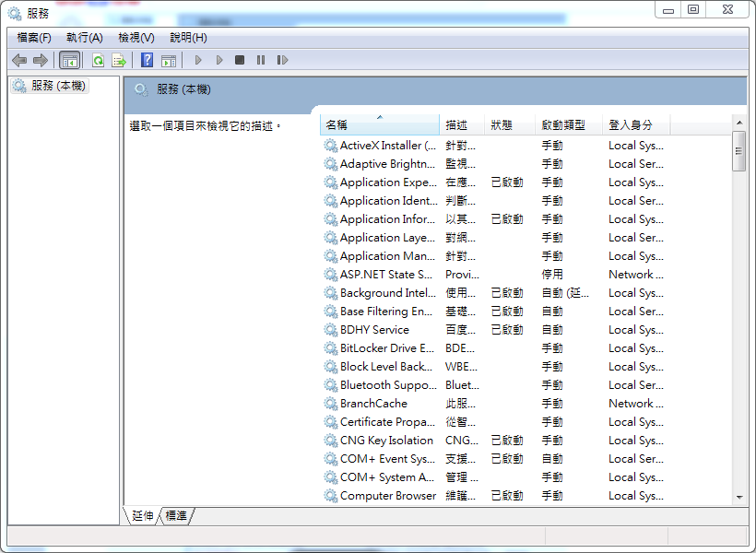Image resolution: width=756 pixels, height=553 pixels.
Task: Maximize the 服務 window
Action: tap(693, 9)
